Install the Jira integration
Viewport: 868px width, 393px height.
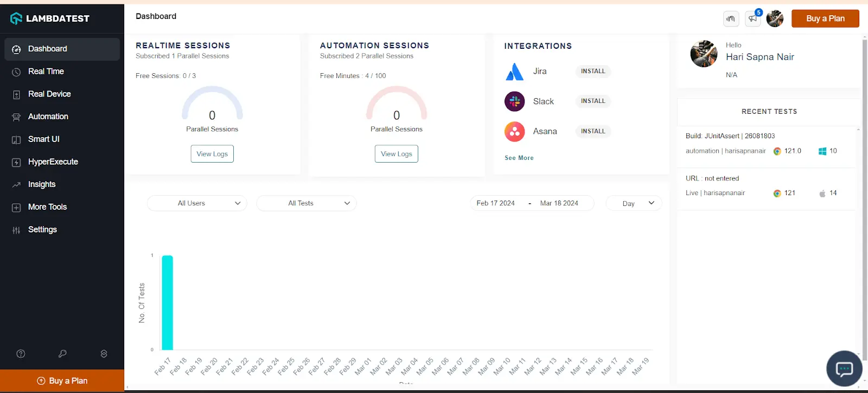(593, 71)
